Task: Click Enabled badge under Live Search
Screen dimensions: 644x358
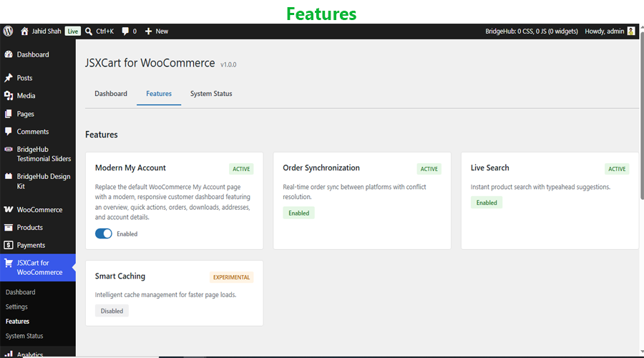Action: coord(487,203)
